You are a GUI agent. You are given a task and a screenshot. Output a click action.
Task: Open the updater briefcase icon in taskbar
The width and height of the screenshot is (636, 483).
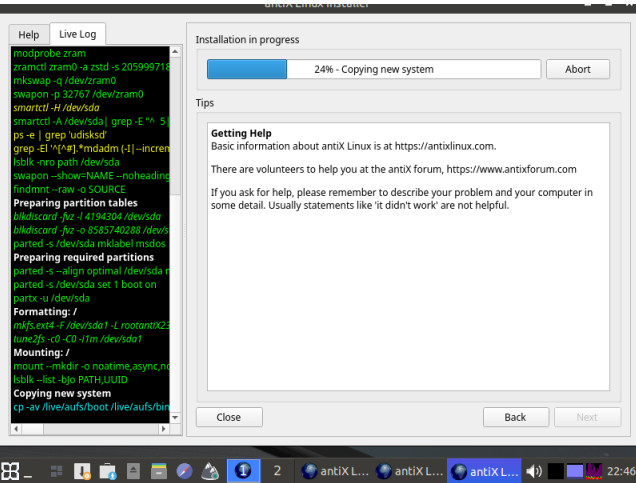pyautogui.click(x=108, y=471)
